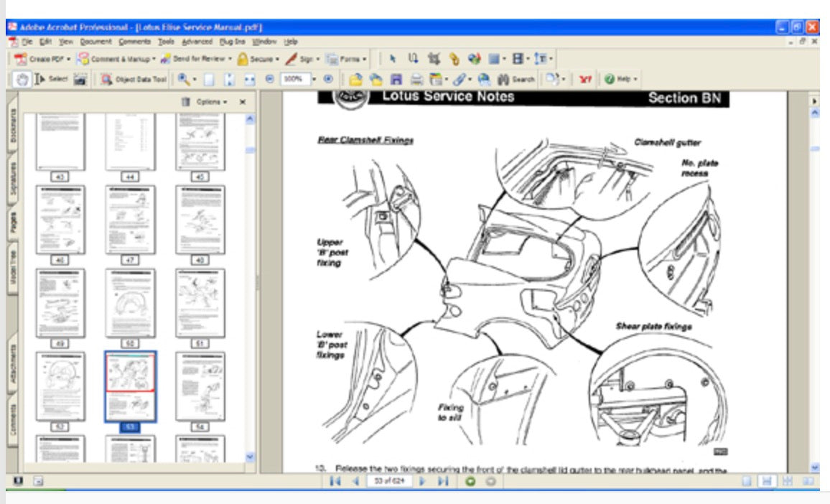Jump to the first page
Viewport: 830px width, 504px height.
pyautogui.click(x=335, y=481)
